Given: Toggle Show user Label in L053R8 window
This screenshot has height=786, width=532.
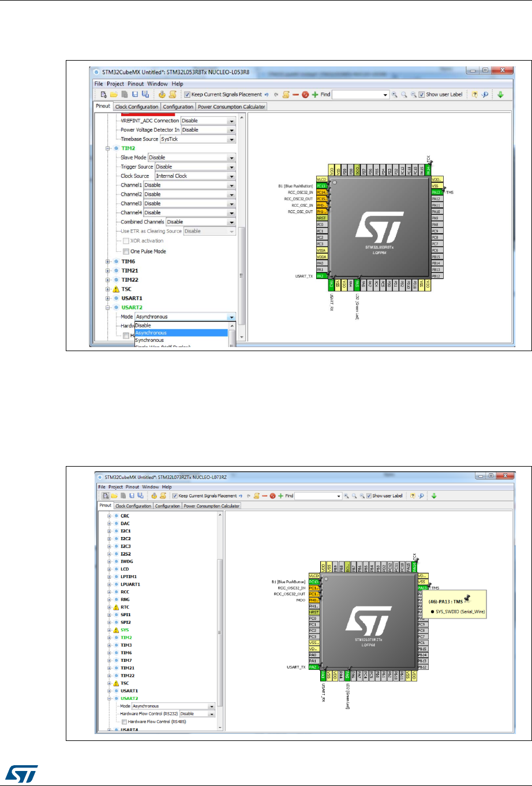Looking at the screenshot, I should click(422, 94).
